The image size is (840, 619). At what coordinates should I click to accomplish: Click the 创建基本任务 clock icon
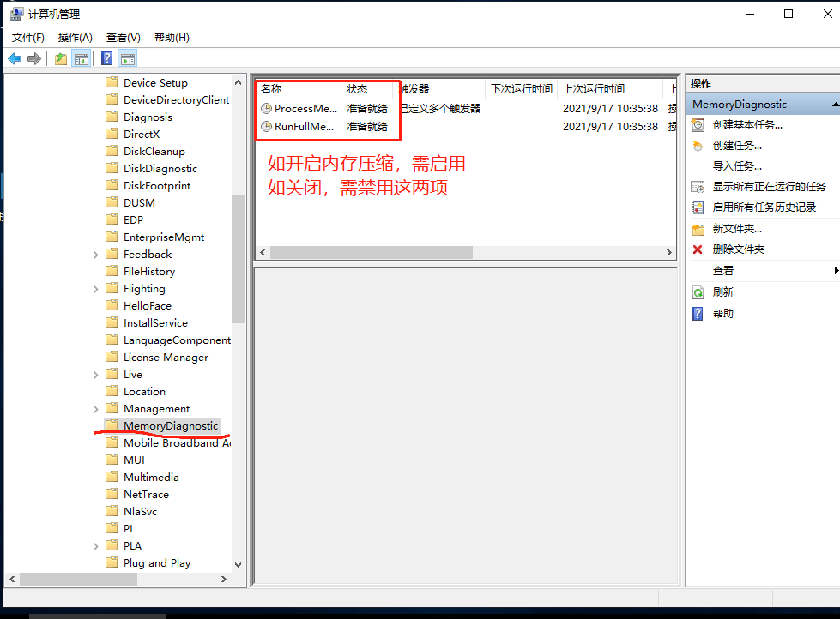[x=698, y=125]
